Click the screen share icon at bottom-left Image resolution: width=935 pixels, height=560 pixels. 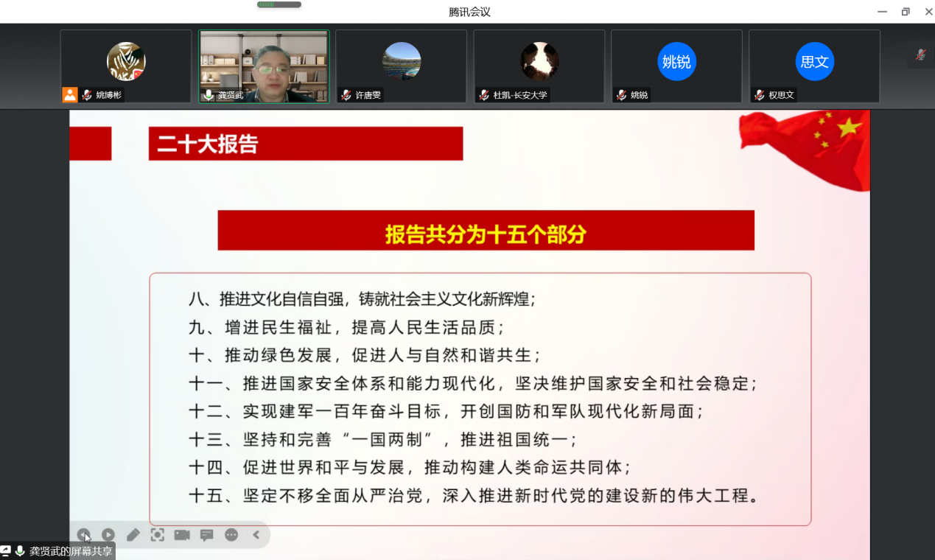6,551
